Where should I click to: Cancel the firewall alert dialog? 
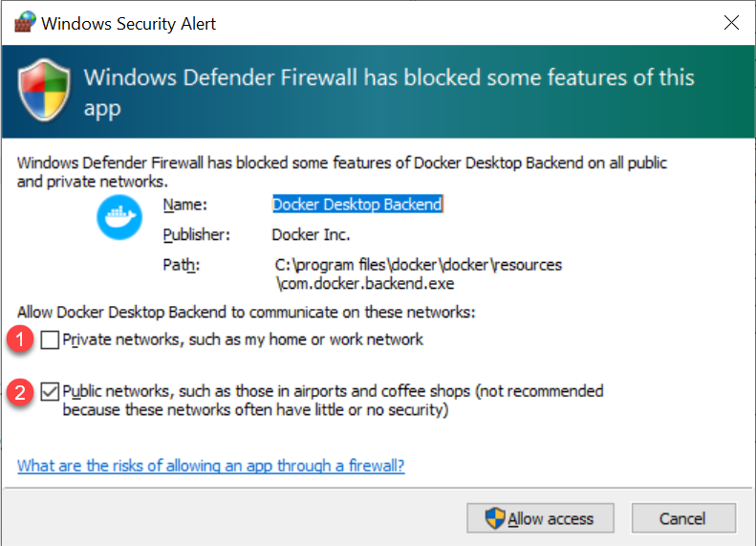tap(683, 518)
